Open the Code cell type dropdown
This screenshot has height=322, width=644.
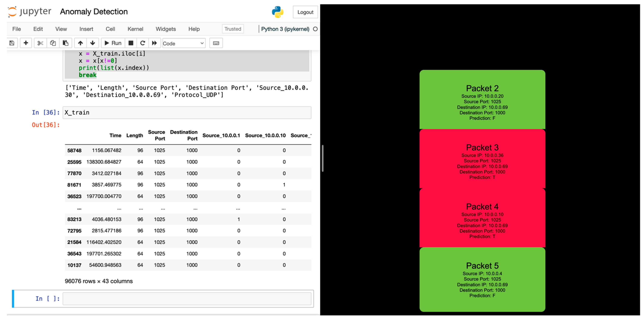[184, 43]
